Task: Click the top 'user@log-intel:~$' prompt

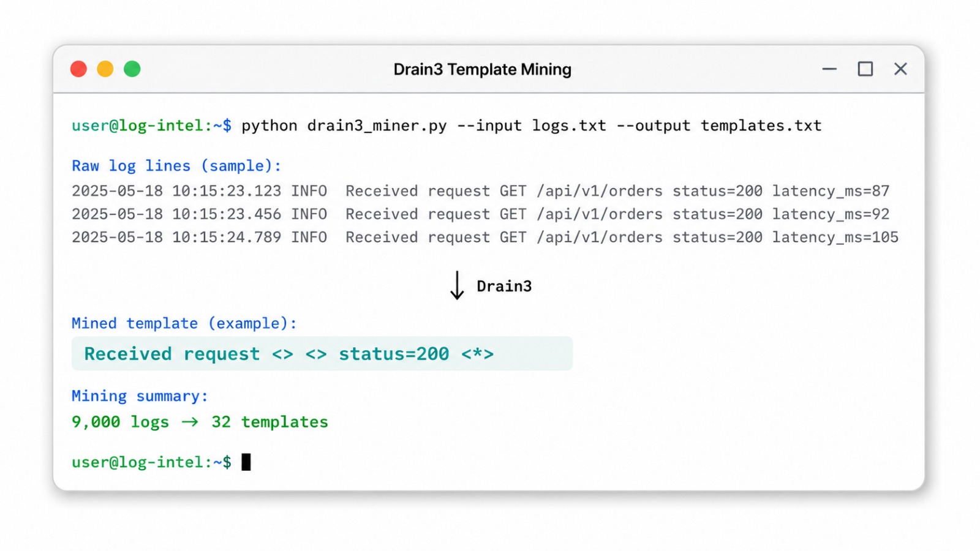Action: coord(151,126)
